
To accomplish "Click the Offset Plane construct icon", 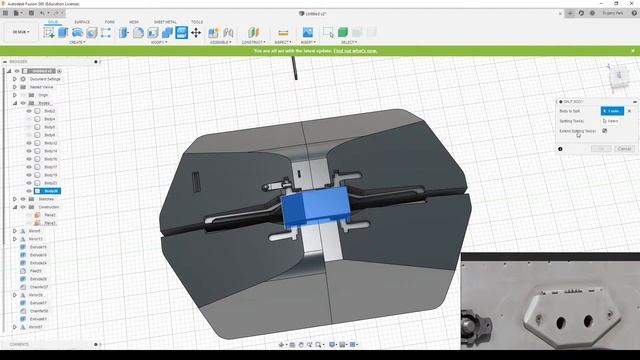I will click(253, 33).
